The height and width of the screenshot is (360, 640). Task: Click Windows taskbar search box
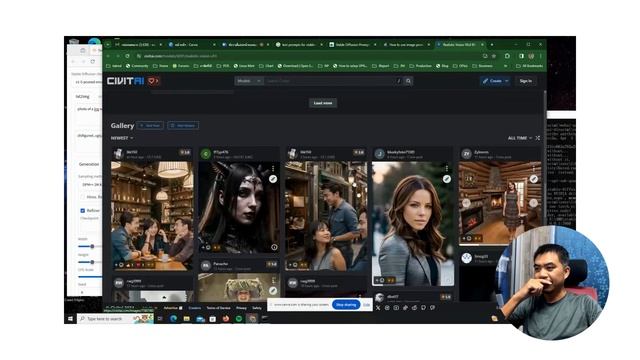115,318
